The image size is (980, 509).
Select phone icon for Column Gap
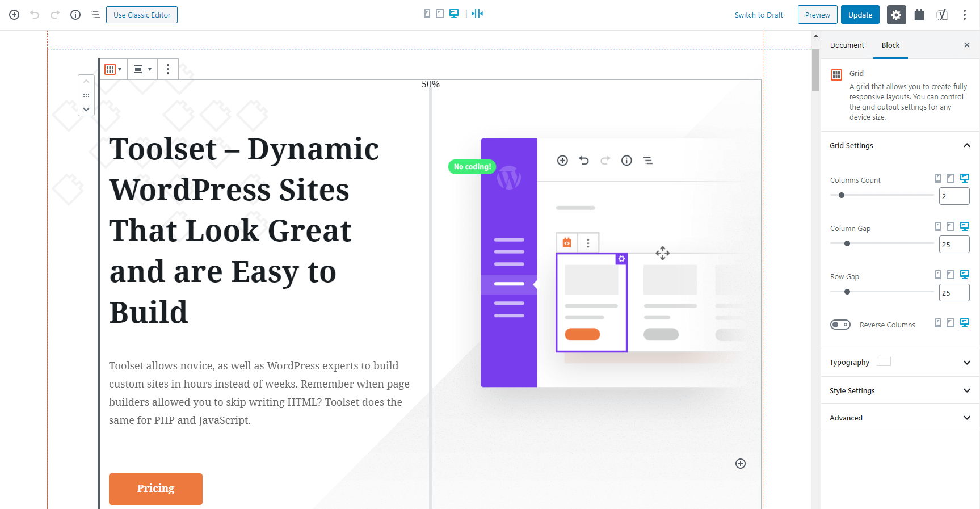click(938, 226)
